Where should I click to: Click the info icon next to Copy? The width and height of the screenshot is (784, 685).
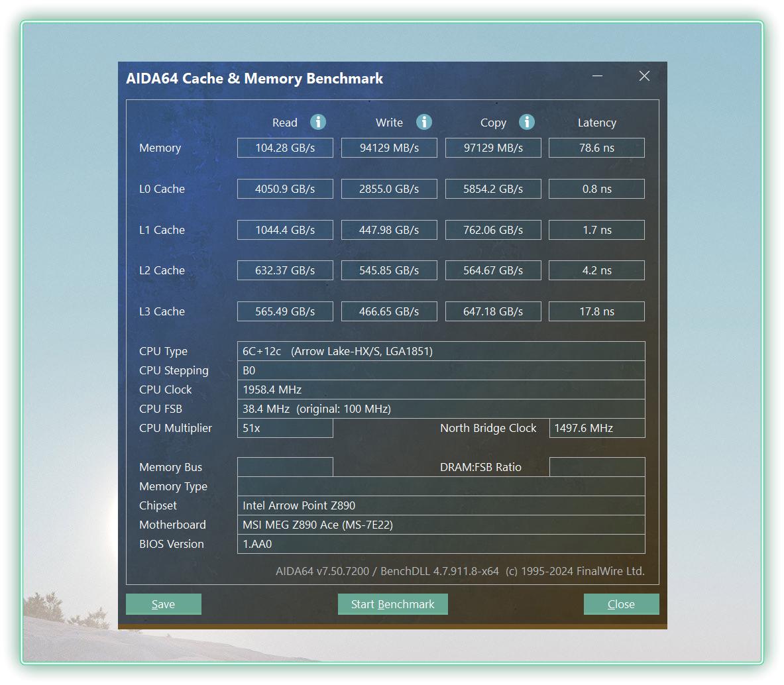[526, 122]
